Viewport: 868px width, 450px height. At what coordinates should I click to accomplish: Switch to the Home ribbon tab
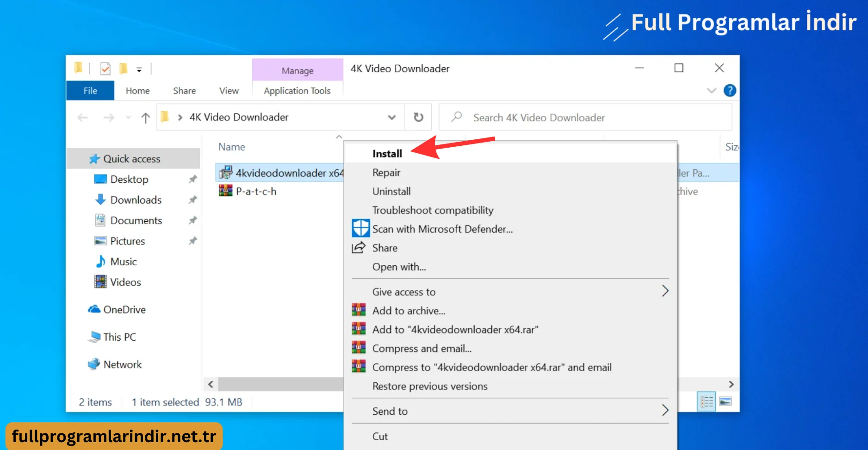point(137,91)
